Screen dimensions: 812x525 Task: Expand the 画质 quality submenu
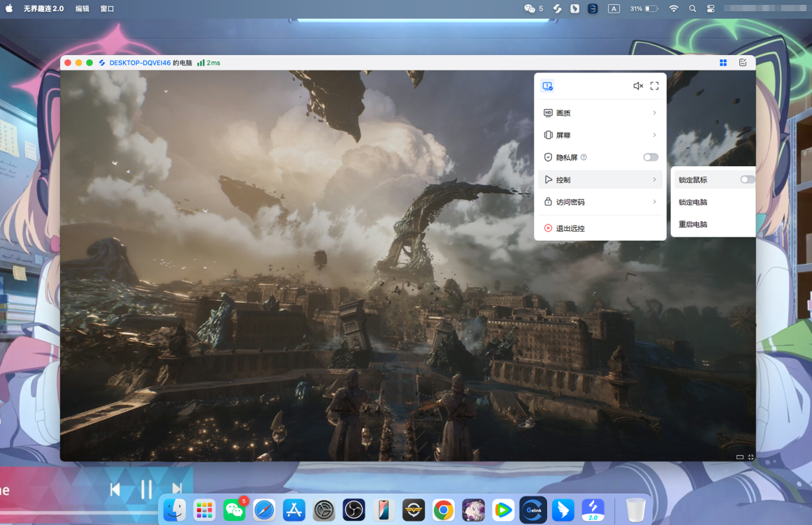click(x=600, y=113)
